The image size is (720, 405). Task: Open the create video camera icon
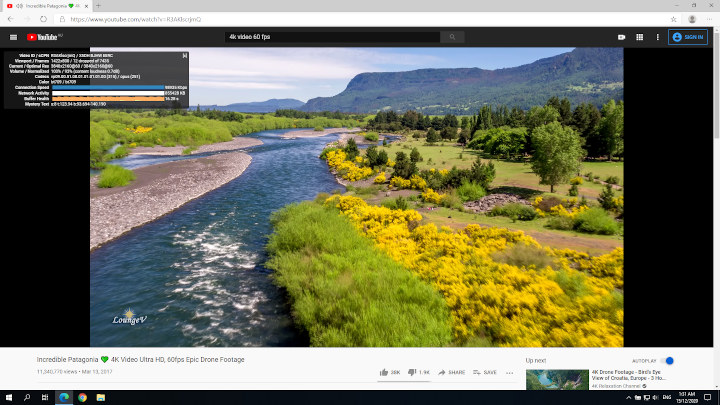coord(621,37)
